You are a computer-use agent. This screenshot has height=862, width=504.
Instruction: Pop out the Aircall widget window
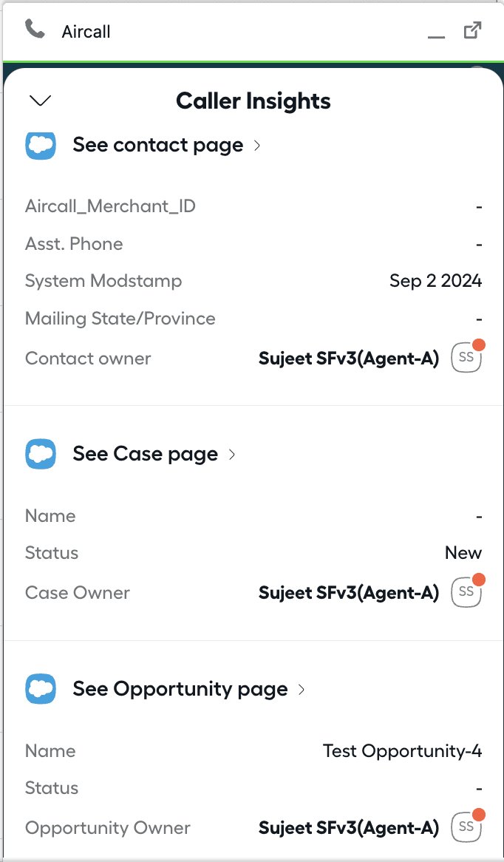pyautogui.click(x=472, y=31)
